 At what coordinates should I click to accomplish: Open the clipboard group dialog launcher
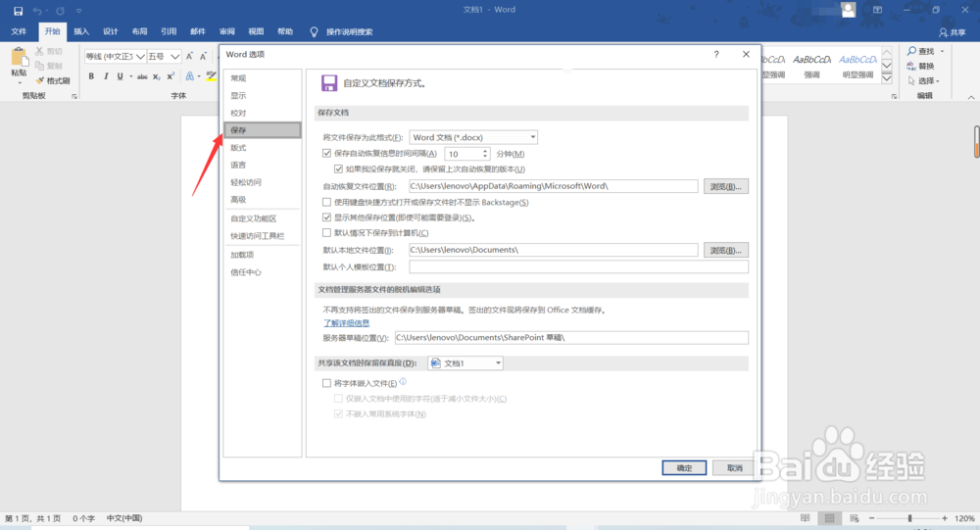point(74,96)
